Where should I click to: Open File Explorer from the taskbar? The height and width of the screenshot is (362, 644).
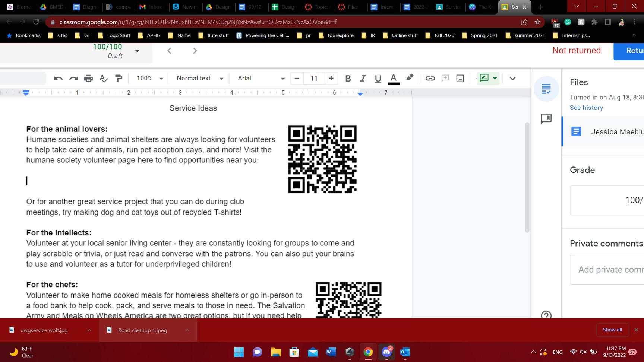pyautogui.click(x=276, y=352)
